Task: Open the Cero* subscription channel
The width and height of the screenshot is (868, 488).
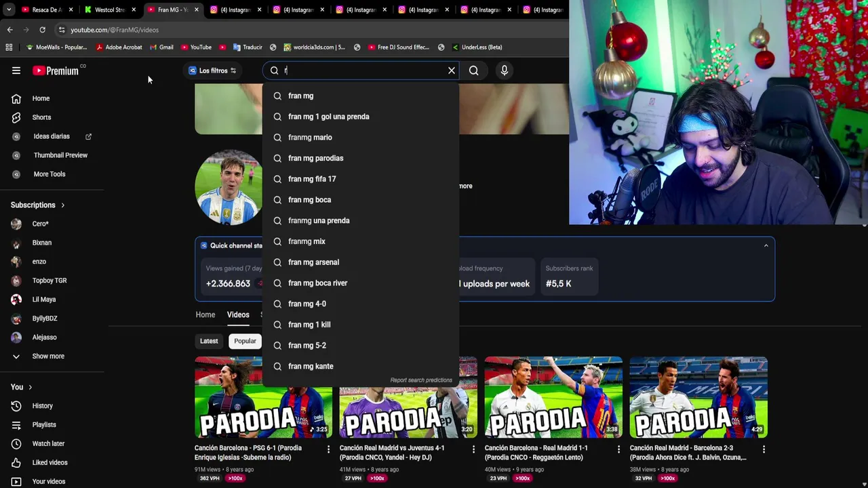Action: pos(40,224)
